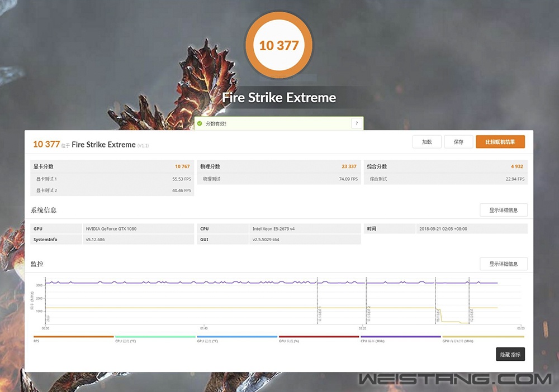This screenshot has width=559, height=392.
Task: Open 比较联机结果 online comparison
Action: point(500,142)
